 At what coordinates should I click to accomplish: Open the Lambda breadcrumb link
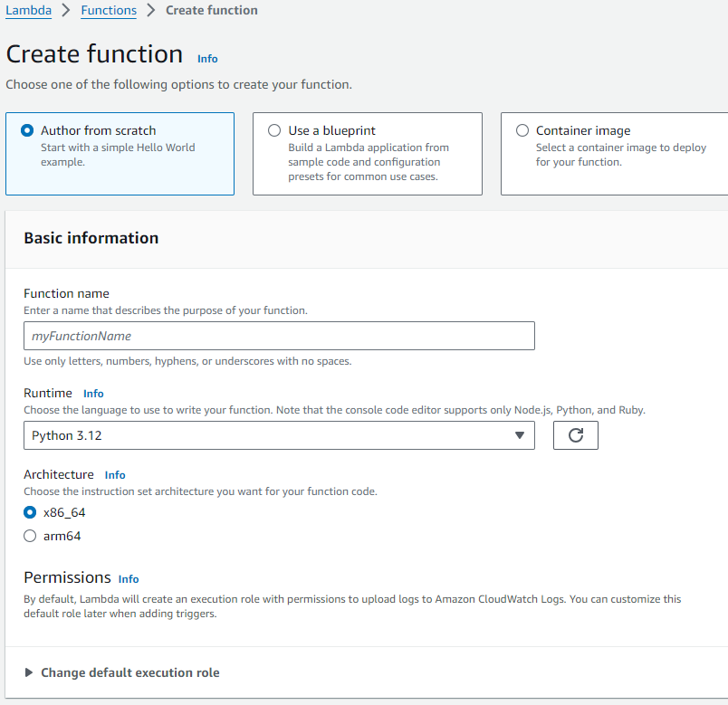click(29, 11)
